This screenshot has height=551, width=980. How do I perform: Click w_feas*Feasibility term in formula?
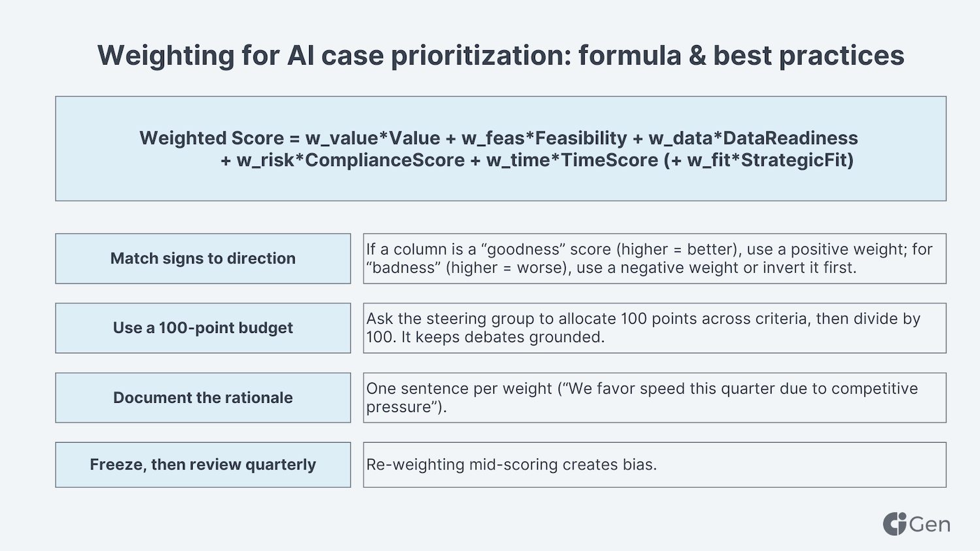click(x=544, y=138)
